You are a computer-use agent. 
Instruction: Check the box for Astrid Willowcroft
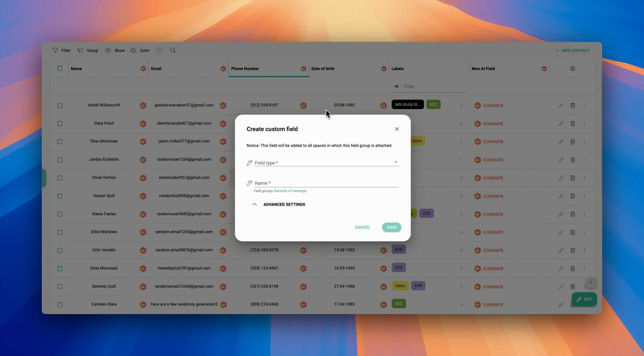60,105
